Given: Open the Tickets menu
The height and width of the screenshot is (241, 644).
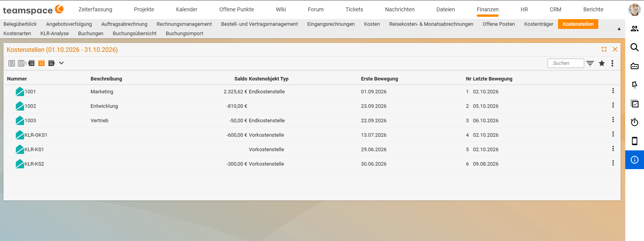Looking at the screenshot, I should 354,9.
